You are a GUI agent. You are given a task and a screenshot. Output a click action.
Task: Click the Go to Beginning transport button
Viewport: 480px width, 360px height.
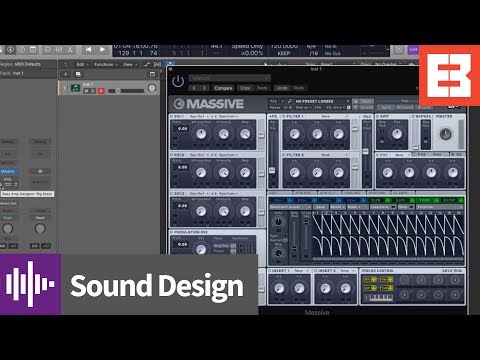88,50
